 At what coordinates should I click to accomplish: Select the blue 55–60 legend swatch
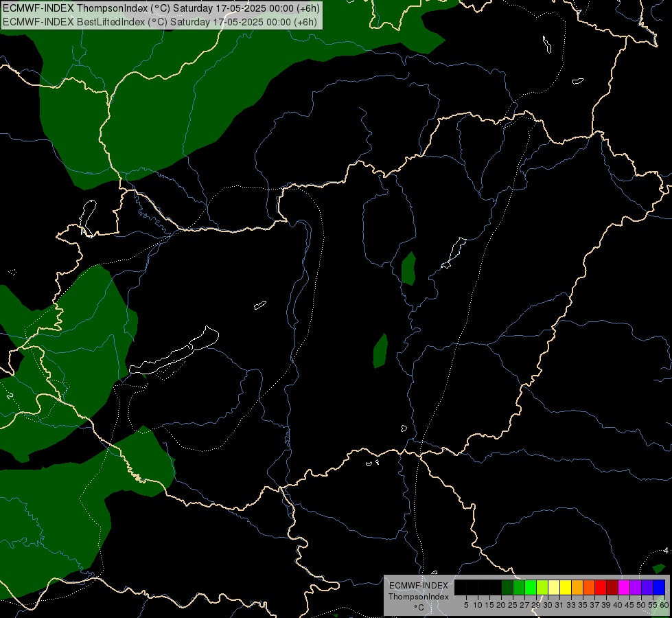coord(659,587)
